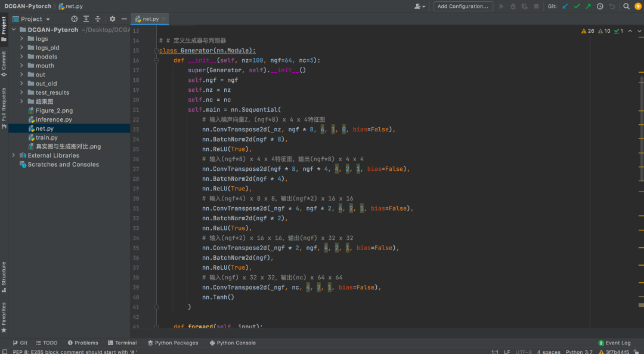Click the Run play icon

(501, 6)
